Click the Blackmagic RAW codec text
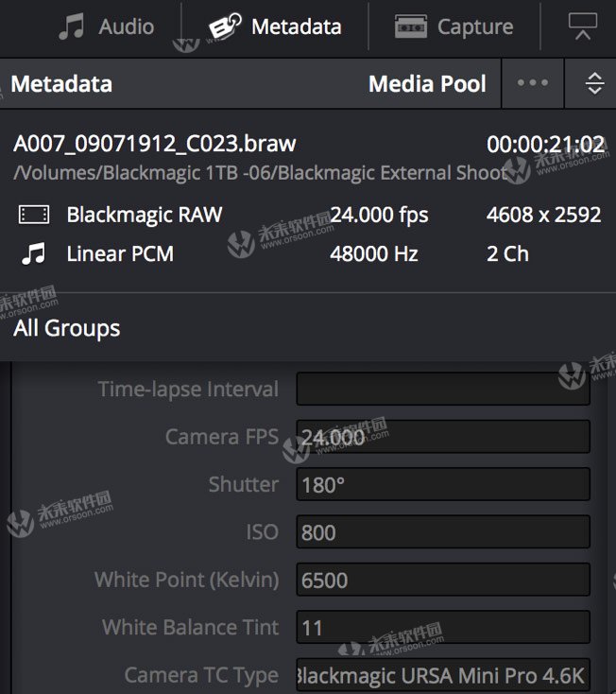Image resolution: width=616 pixels, height=694 pixels. pos(145,216)
